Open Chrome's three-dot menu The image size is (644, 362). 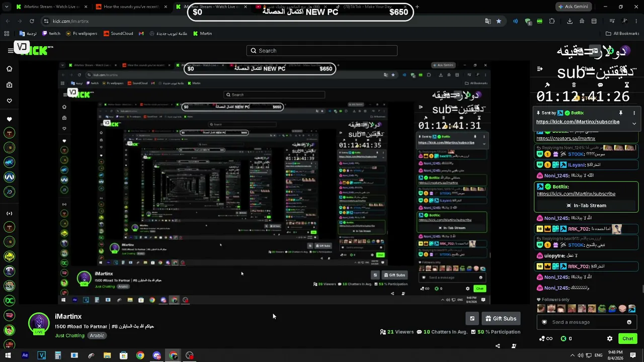click(x=636, y=21)
